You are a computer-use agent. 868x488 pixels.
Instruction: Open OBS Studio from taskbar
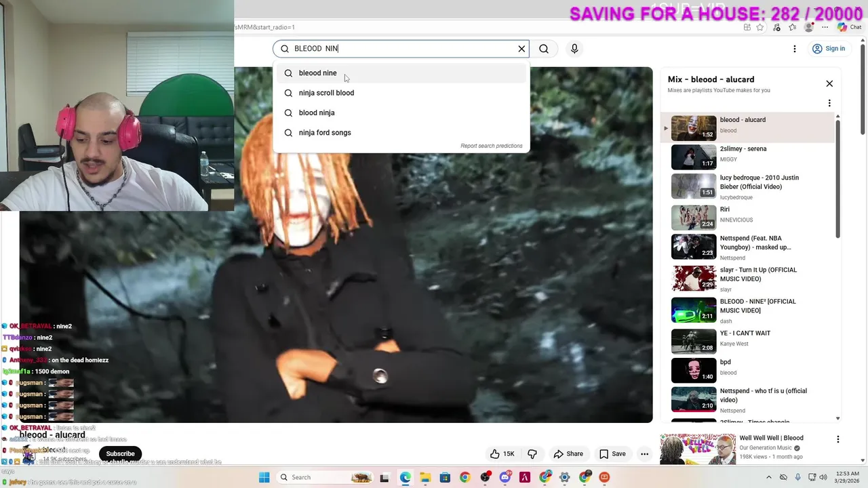[x=485, y=477]
